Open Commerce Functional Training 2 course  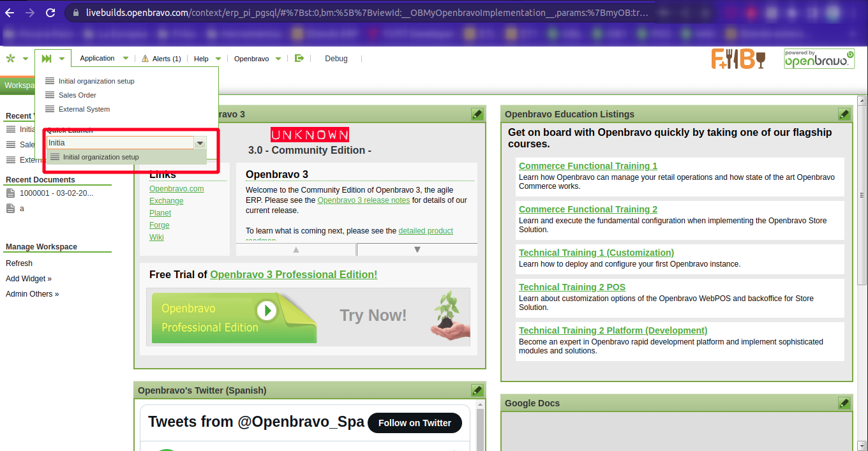pyautogui.click(x=588, y=209)
